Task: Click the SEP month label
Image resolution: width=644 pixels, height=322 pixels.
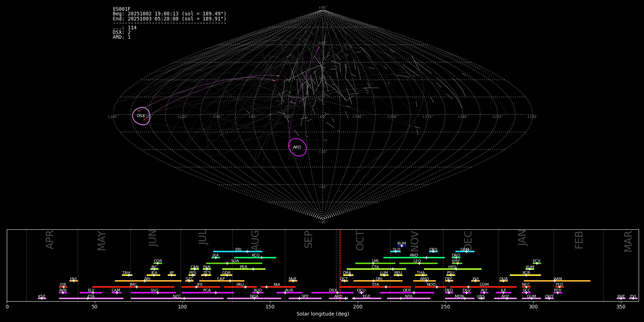Action: [308, 239]
